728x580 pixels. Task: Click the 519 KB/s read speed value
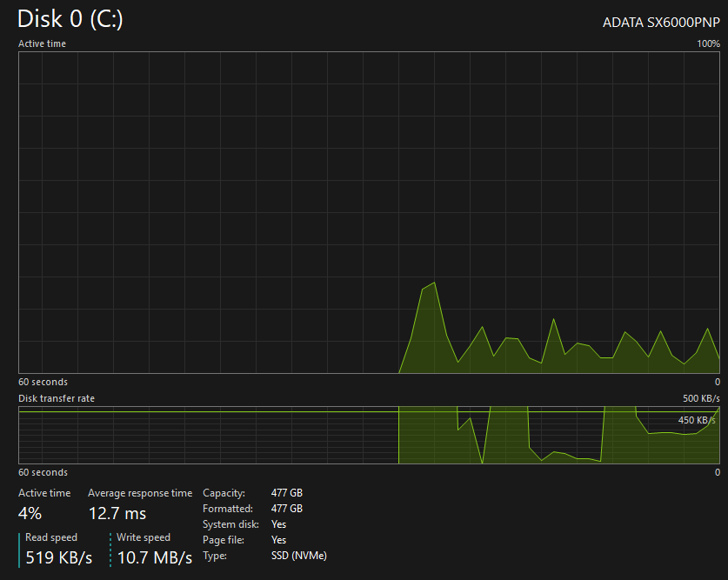point(59,557)
